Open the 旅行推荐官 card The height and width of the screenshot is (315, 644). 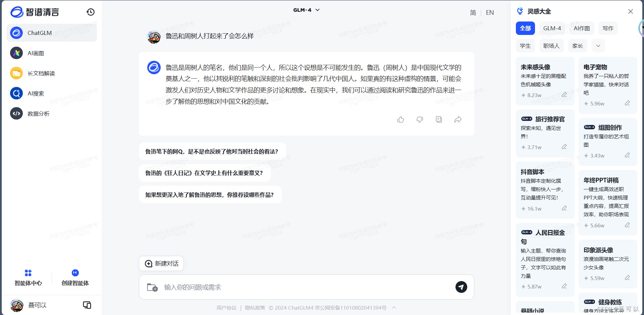[x=545, y=133]
